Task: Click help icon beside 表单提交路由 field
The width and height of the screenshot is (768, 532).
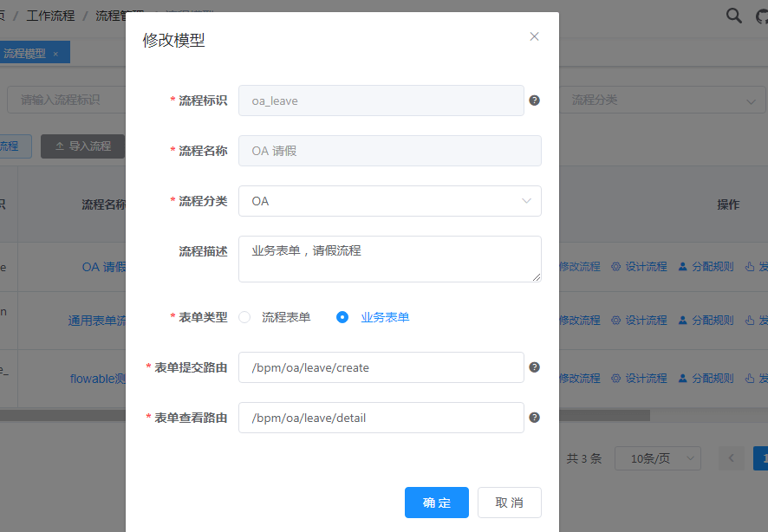Action: click(x=535, y=367)
